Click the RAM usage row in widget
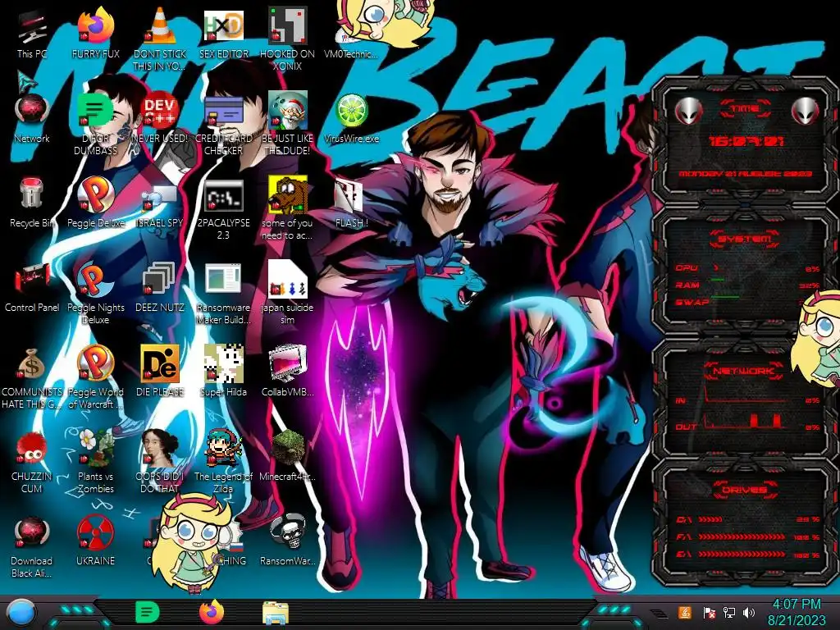Viewport: 840px width, 630px height. pyautogui.click(x=748, y=285)
